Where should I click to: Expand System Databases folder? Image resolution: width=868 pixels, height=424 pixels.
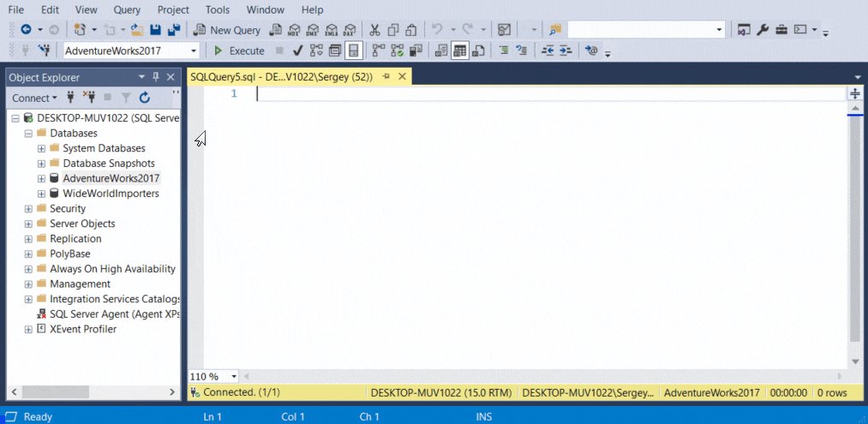(41, 148)
